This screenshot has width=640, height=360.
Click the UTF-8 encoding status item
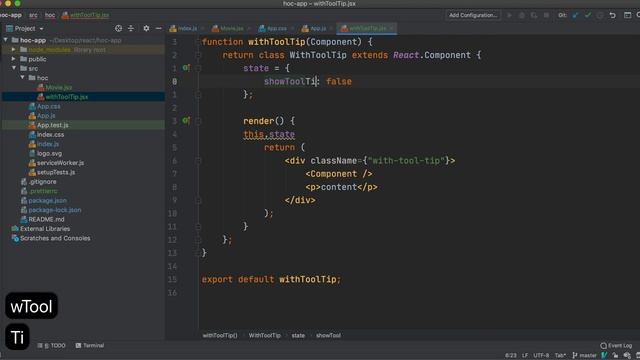point(541,355)
